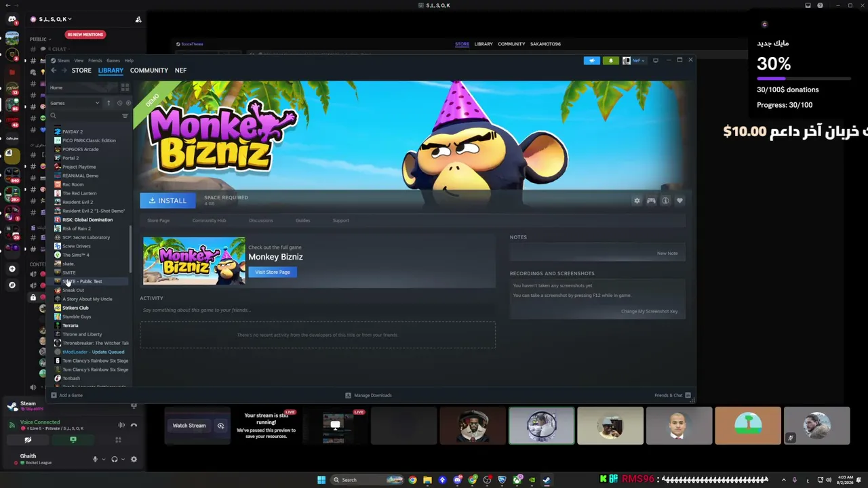Open the Help menu in Steam
This screenshot has width=868, height=488.
[x=129, y=60]
